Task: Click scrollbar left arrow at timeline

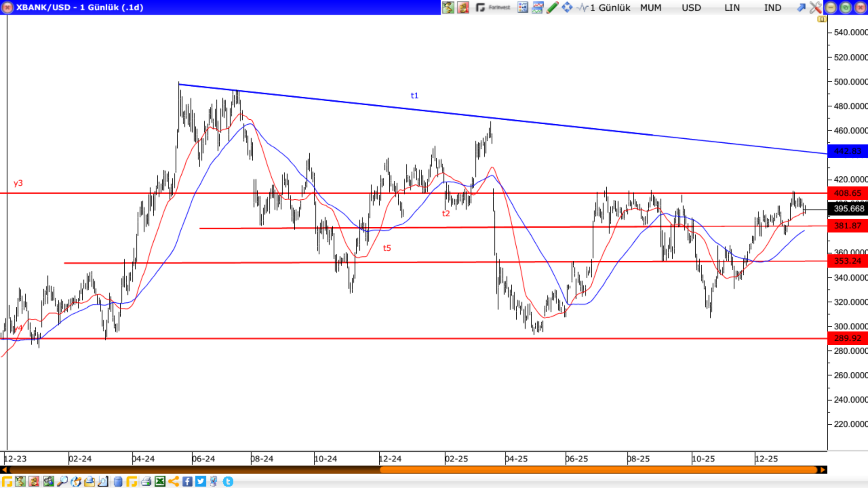Action: pos(4,470)
